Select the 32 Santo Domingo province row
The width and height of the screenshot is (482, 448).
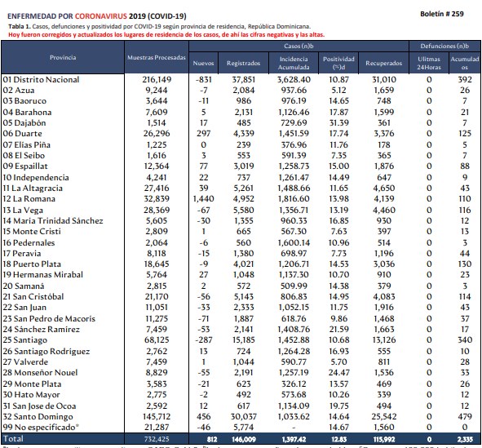(x=241, y=417)
